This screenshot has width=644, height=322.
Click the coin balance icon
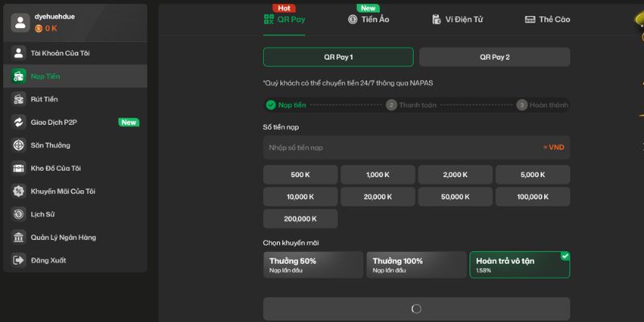[x=38, y=28]
